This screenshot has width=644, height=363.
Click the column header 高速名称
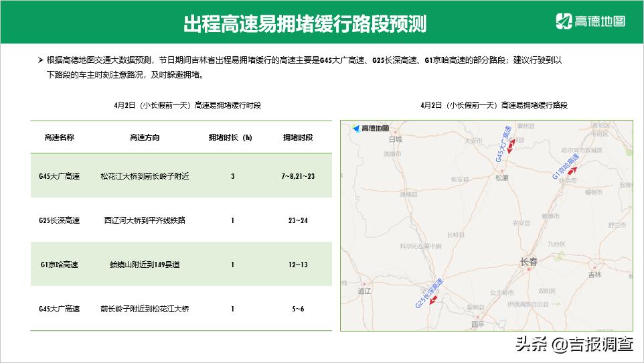(59, 137)
